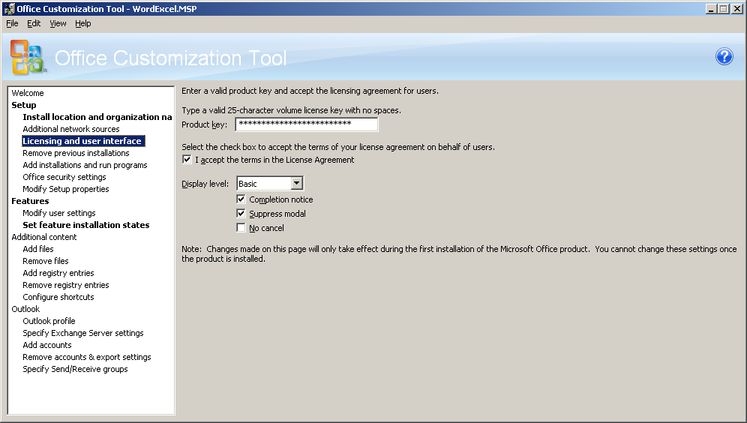Select the Features section heading
Screen dimensions: 747x423
pos(30,201)
